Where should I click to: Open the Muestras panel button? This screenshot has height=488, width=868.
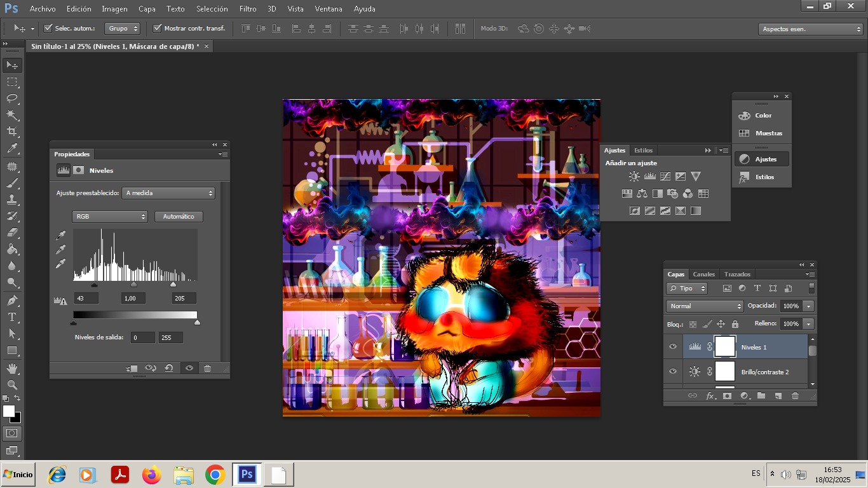coord(763,133)
